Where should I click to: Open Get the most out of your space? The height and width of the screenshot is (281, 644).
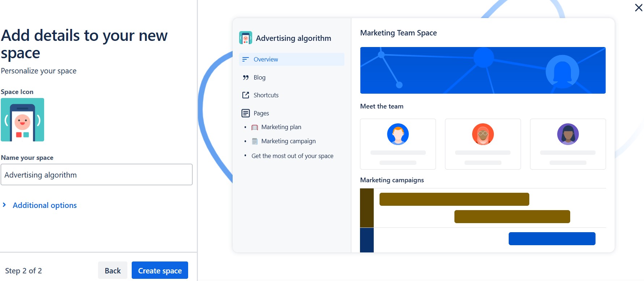click(292, 156)
